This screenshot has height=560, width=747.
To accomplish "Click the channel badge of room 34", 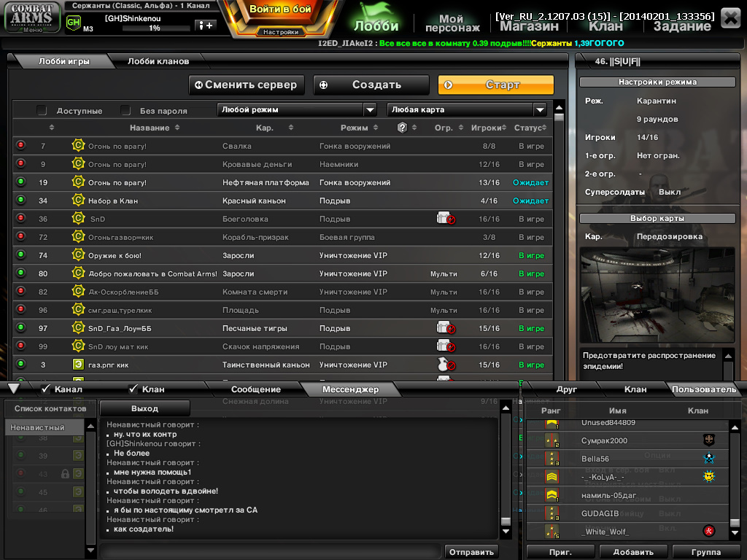I will click(x=78, y=200).
